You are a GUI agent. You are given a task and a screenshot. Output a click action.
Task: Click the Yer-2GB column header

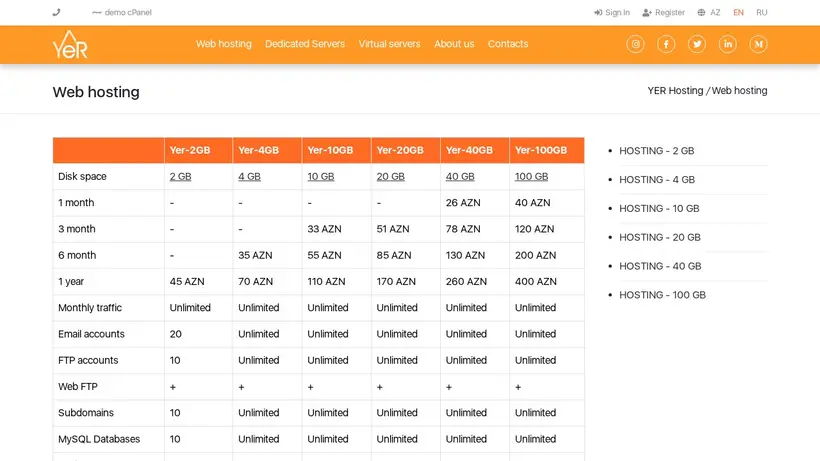pyautogui.click(x=198, y=151)
